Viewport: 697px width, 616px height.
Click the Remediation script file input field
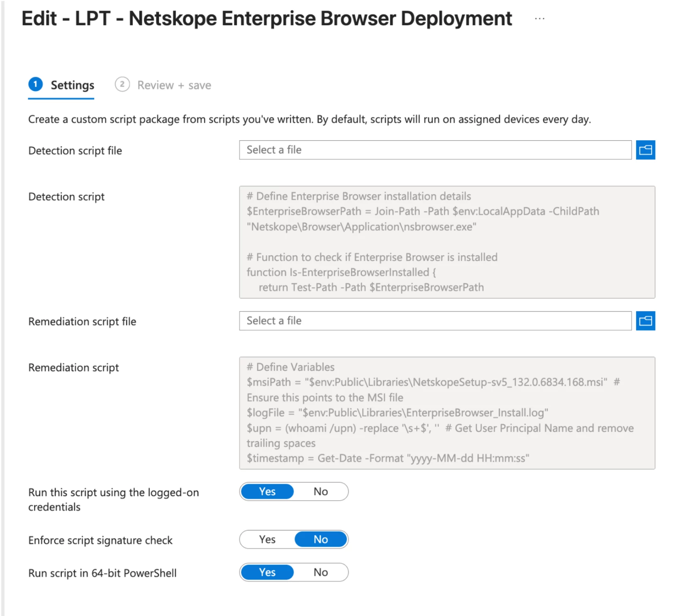point(435,321)
